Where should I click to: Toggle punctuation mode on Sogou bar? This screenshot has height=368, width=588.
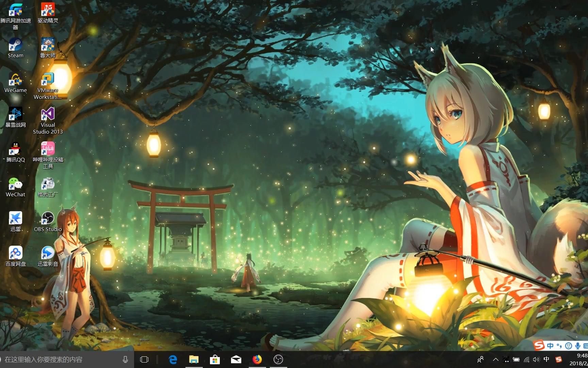(559, 346)
